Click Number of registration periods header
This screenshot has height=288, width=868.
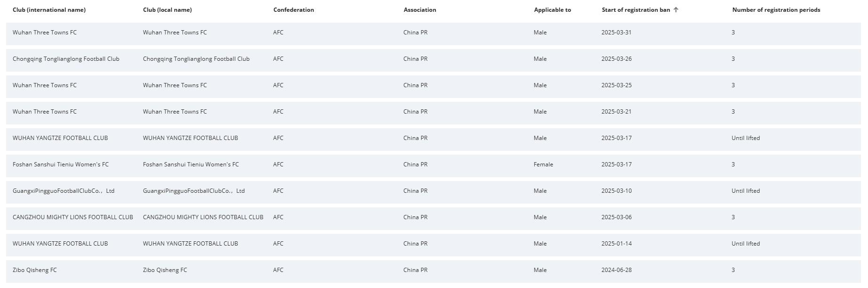click(776, 10)
